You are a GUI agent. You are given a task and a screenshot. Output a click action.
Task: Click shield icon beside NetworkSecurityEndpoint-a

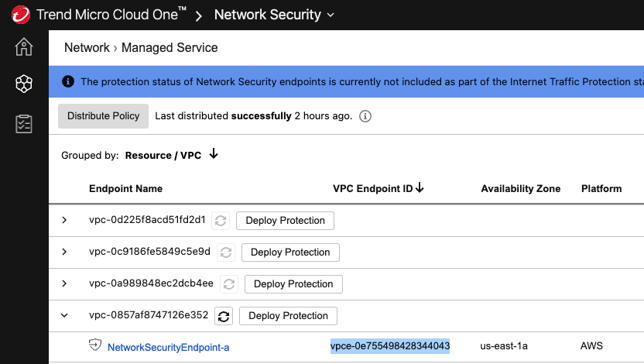coord(95,345)
